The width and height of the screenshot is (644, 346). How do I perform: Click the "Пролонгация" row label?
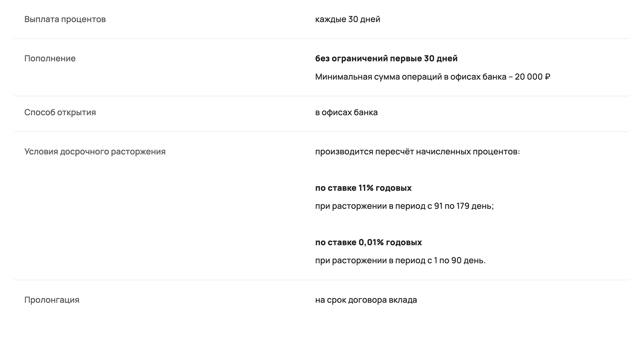pyautogui.click(x=51, y=300)
